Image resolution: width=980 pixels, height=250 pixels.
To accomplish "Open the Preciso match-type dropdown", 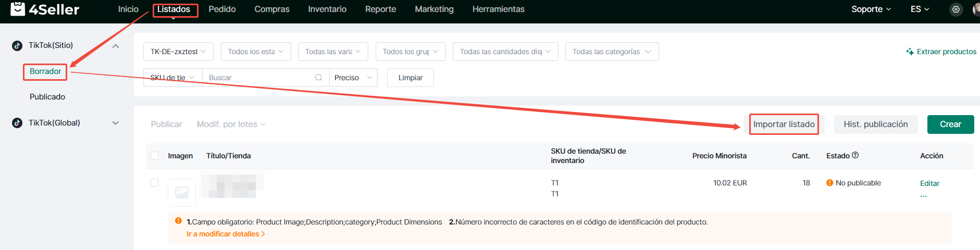I will click(353, 78).
